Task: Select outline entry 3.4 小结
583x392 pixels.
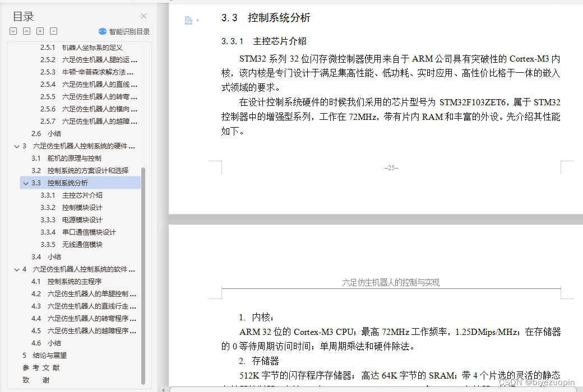Action: [46, 256]
